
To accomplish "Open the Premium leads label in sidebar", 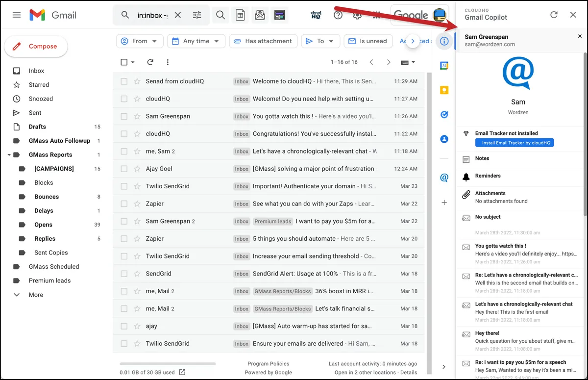I will [49, 280].
